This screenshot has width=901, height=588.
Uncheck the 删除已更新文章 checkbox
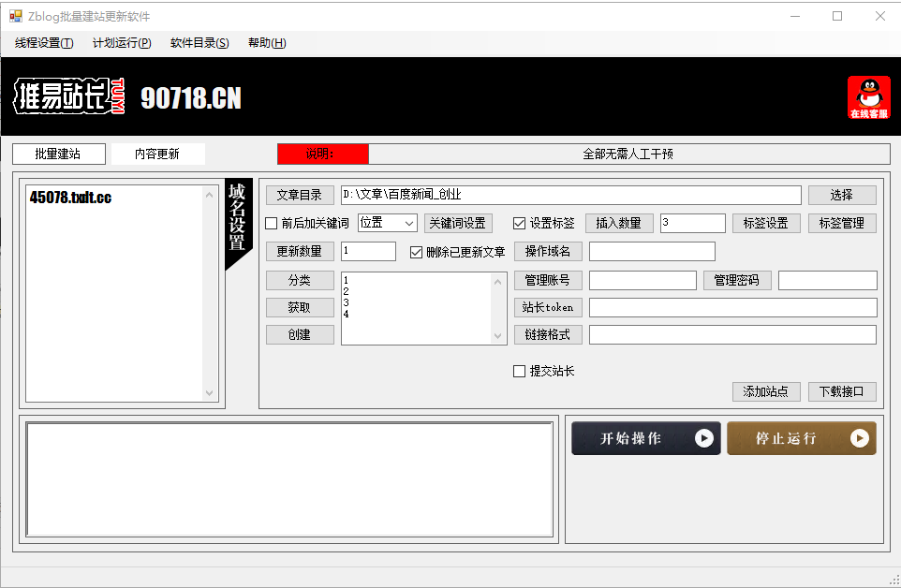click(416, 252)
